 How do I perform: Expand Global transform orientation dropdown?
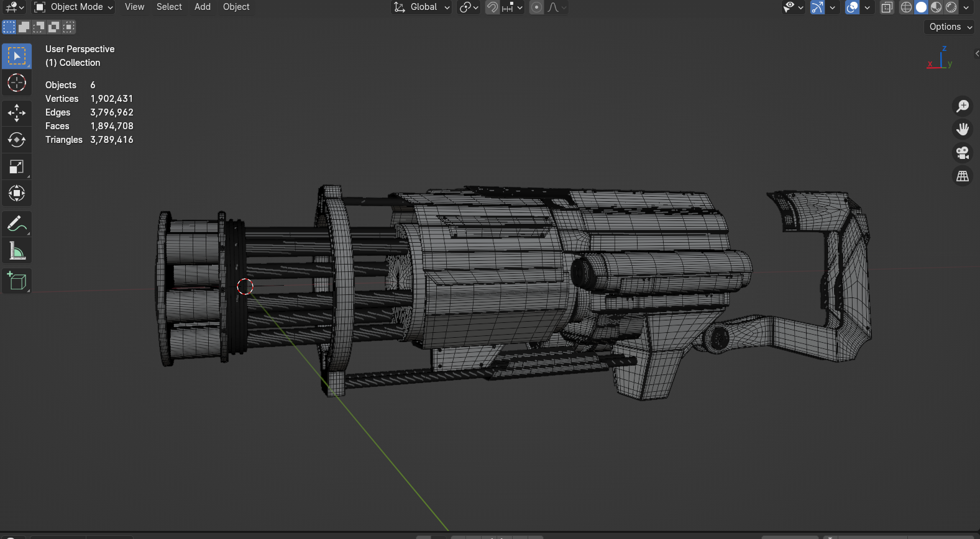click(423, 7)
